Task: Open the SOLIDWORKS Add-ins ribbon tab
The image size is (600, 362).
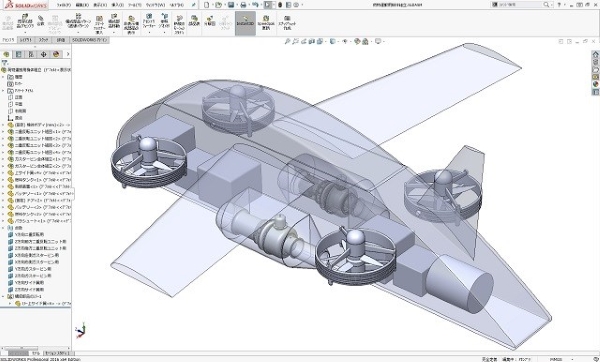Action: click(90, 40)
